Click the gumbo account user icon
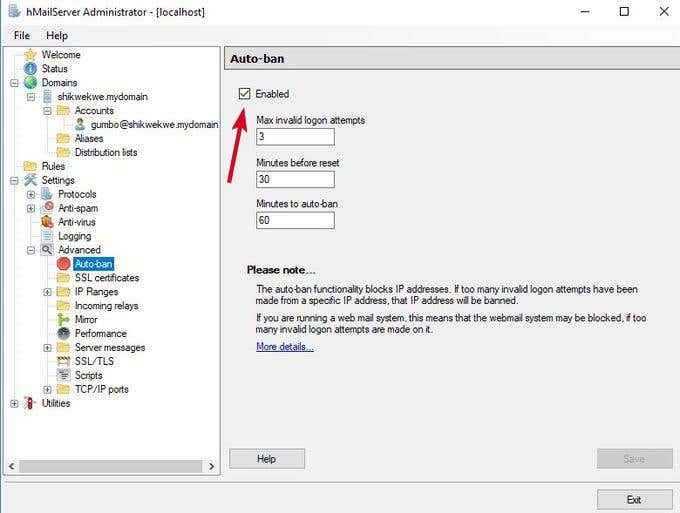Image resolution: width=680 pixels, height=513 pixels. [80, 124]
